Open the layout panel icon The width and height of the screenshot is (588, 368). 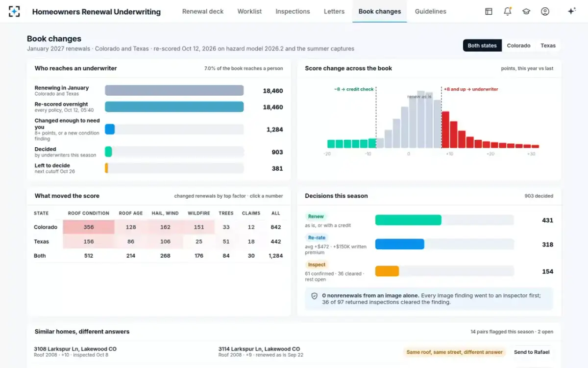click(x=489, y=11)
